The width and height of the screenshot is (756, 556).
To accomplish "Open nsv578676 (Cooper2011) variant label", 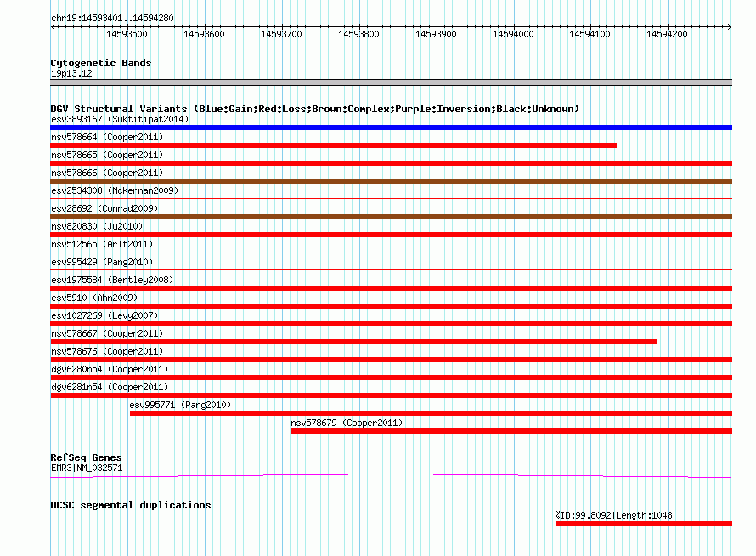I will click(107, 351).
